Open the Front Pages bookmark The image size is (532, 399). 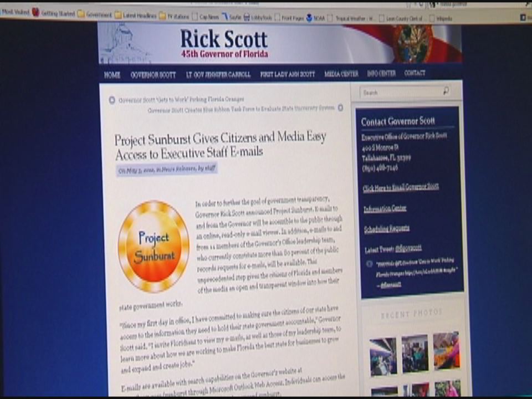point(289,18)
